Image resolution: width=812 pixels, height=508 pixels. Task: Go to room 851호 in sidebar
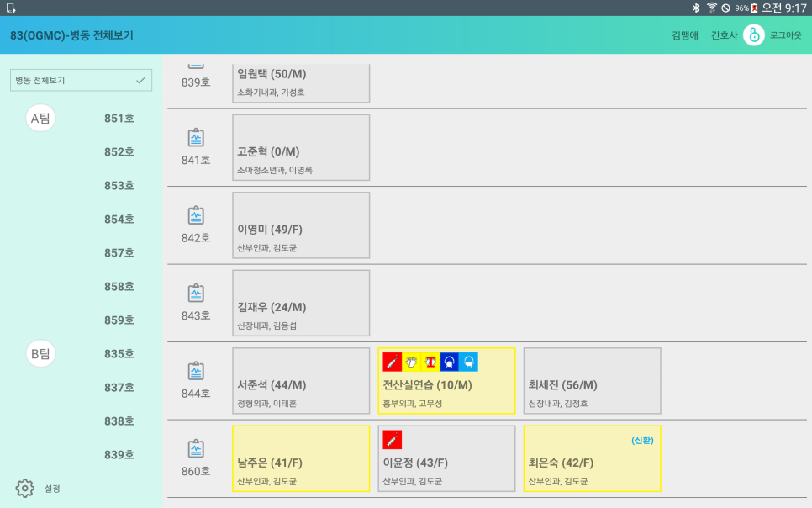tap(119, 119)
